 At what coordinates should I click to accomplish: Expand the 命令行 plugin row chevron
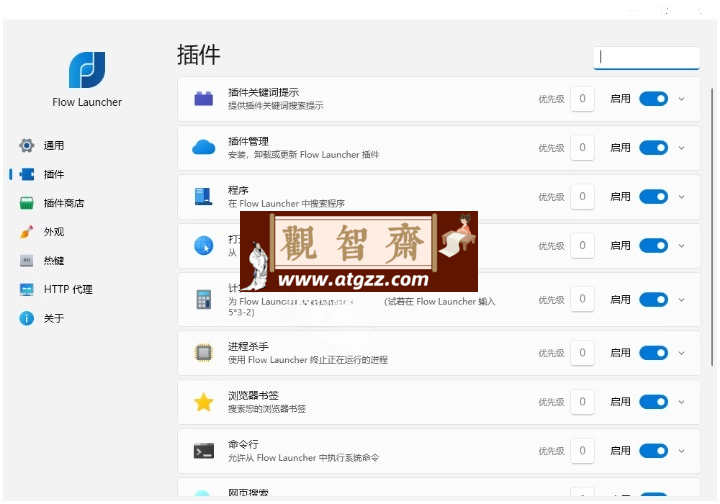point(681,451)
